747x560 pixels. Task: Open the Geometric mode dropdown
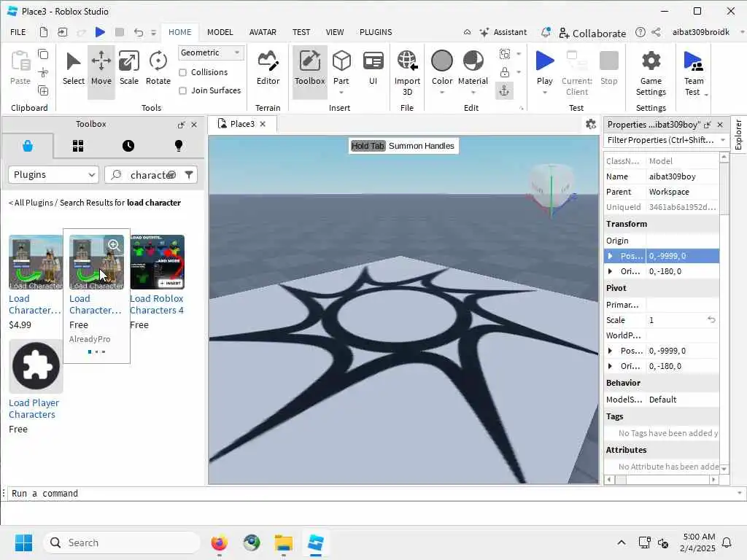[x=211, y=52]
